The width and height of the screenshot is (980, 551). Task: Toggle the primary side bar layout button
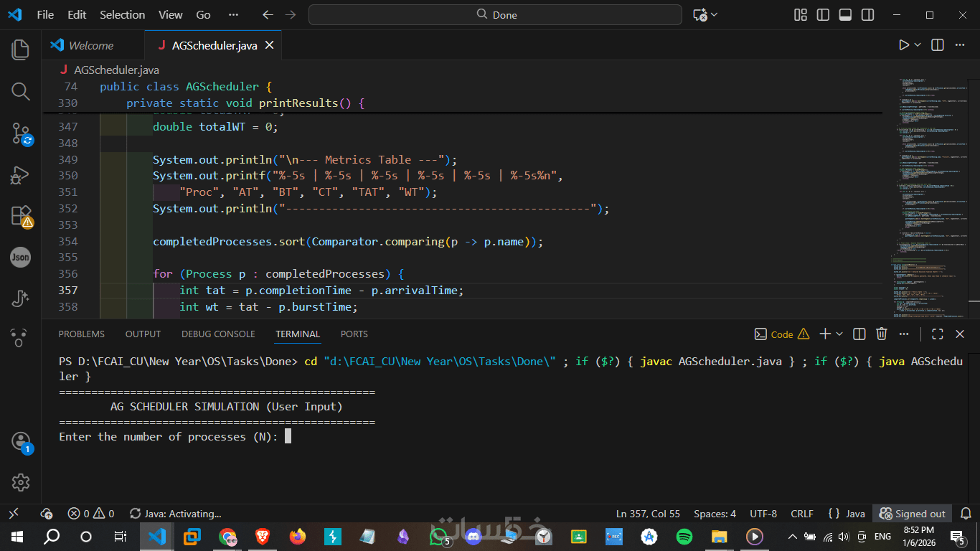coord(823,15)
